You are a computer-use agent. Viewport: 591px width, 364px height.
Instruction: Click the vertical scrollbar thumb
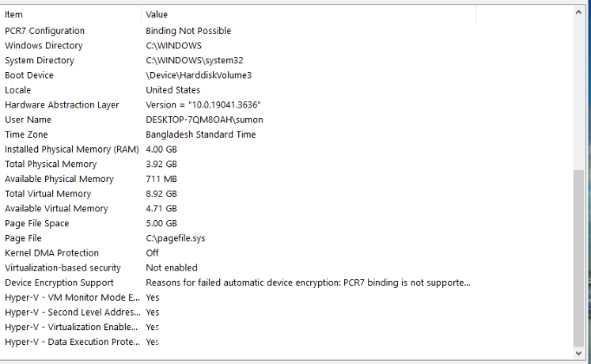pyautogui.click(x=578, y=258)
